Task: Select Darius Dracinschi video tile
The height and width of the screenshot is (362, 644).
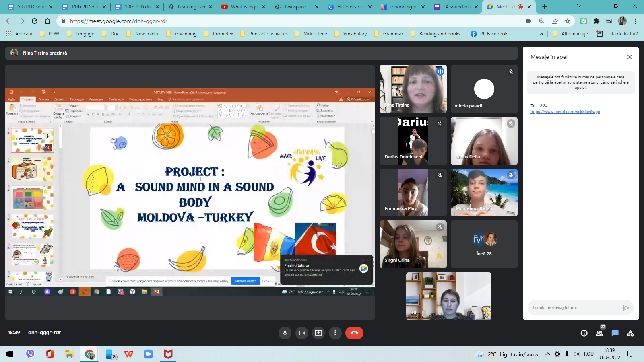Action: click(413, 141)
